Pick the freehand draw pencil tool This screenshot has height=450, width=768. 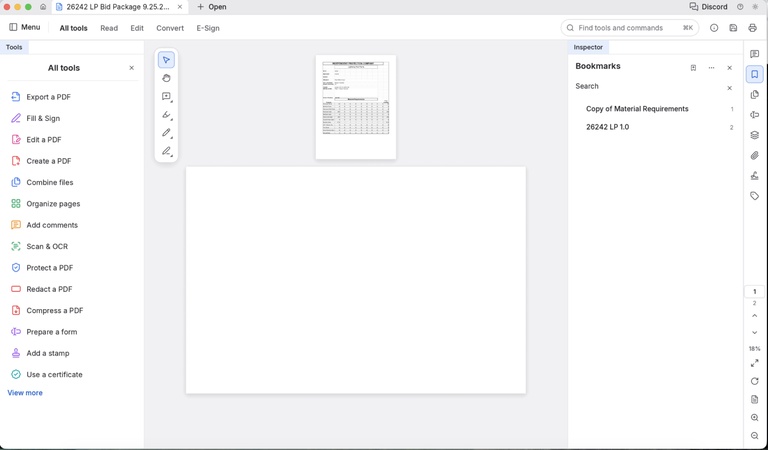point(166,133)
